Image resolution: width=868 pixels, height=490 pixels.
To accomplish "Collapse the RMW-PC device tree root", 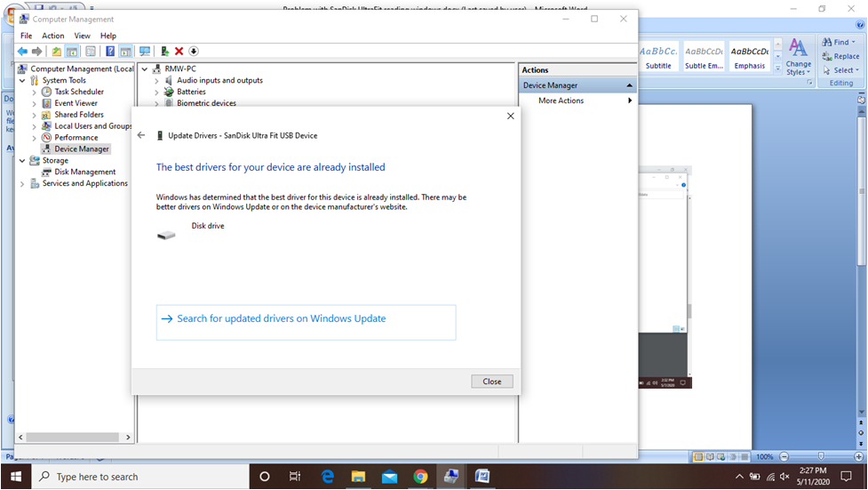I will (x=145, y=69).
